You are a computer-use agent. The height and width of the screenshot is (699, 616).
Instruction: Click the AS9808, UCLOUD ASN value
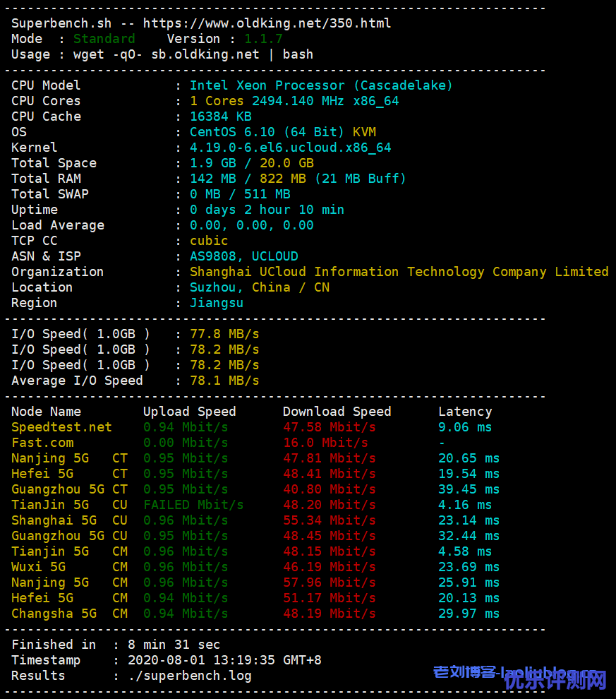click(243, 256)
